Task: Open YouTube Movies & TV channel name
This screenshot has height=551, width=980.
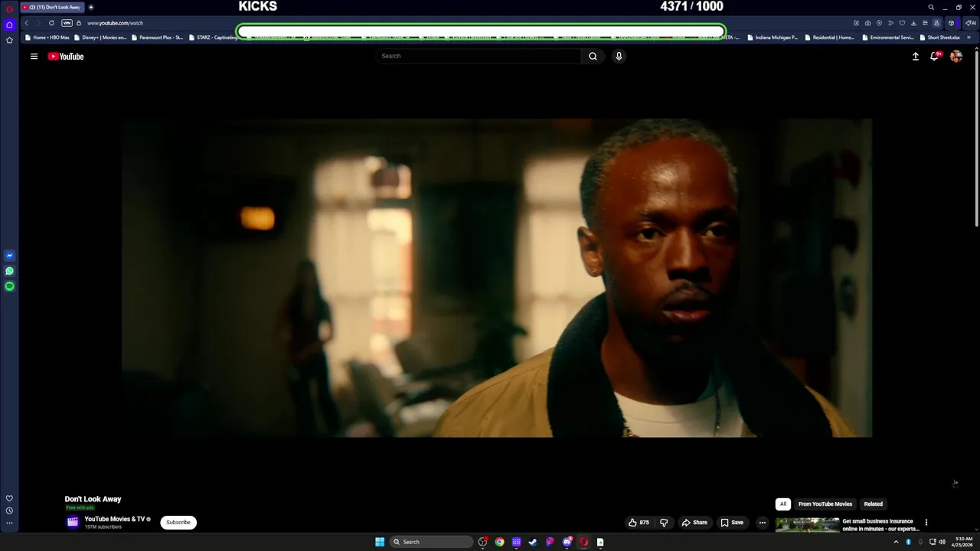Action: 114,519
